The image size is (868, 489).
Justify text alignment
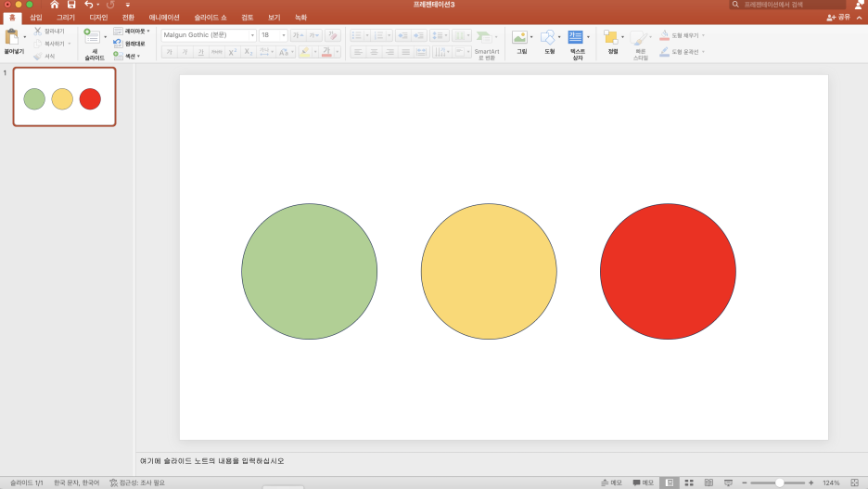tap(406, 52)
